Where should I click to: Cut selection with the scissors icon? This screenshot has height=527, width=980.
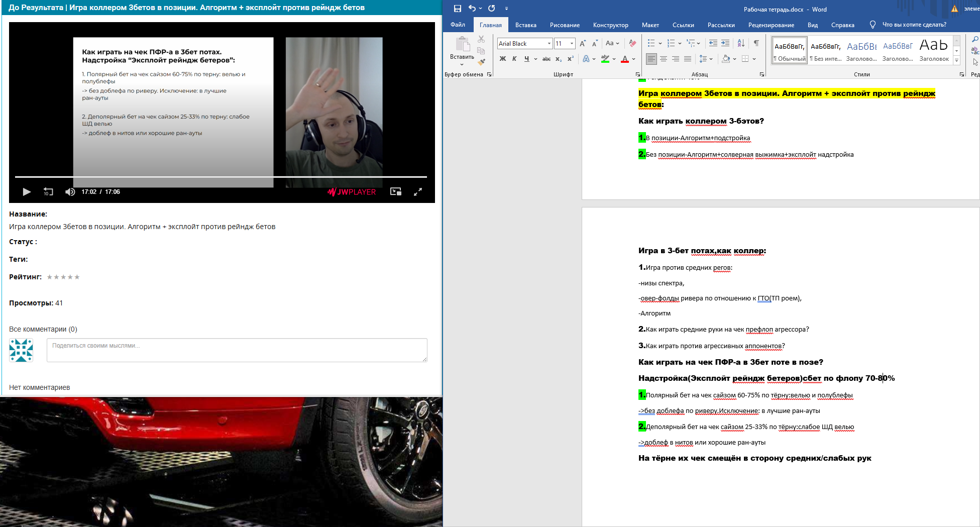coord(481,39)
